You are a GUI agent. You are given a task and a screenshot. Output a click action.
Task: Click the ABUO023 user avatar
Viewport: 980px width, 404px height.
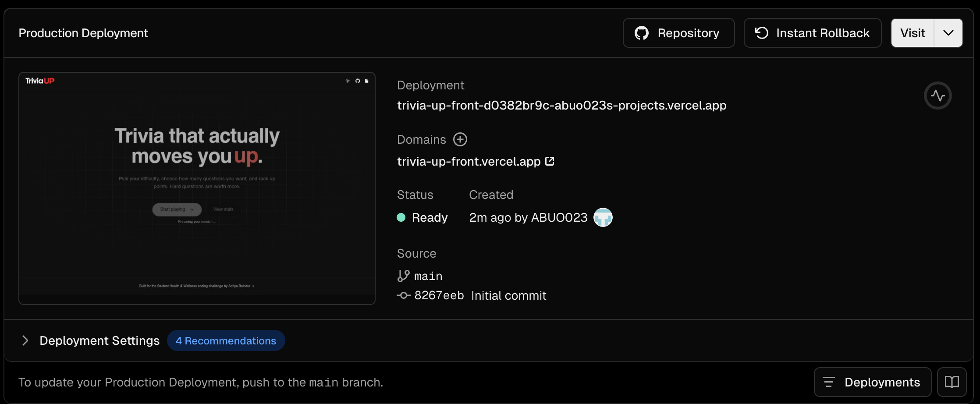(603, 217)
